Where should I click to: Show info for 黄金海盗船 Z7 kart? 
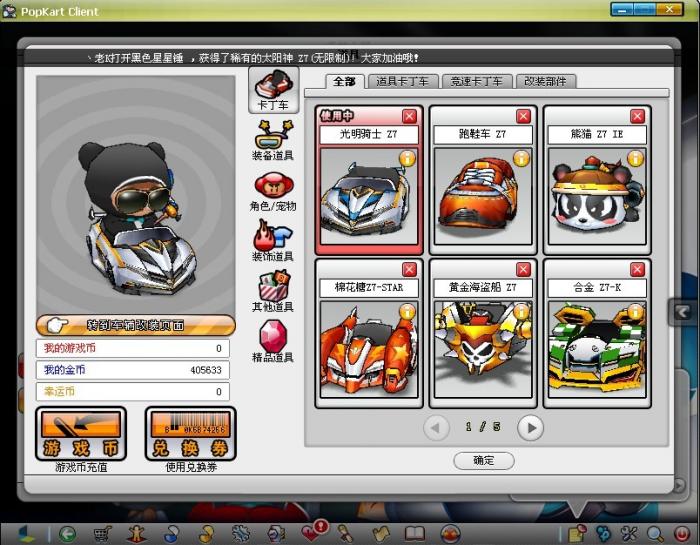click(521, 312)
